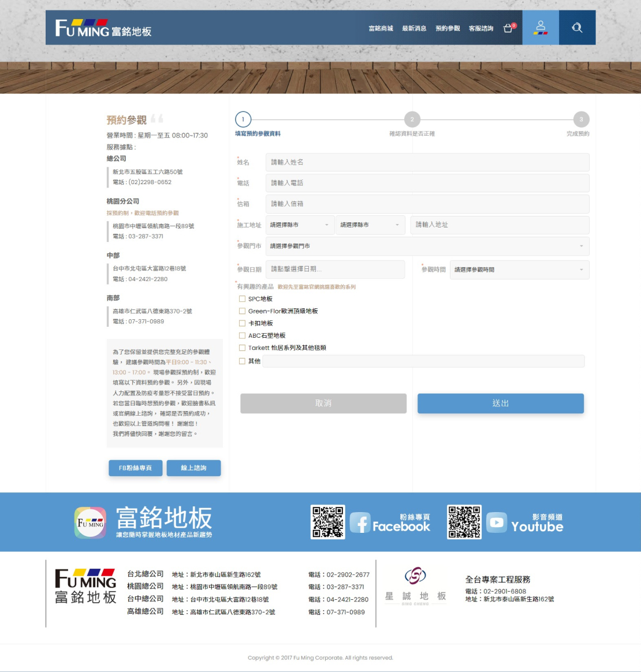Screen dimensions: 641x672
Task: Open the member account icon
Action: [541, 28]
